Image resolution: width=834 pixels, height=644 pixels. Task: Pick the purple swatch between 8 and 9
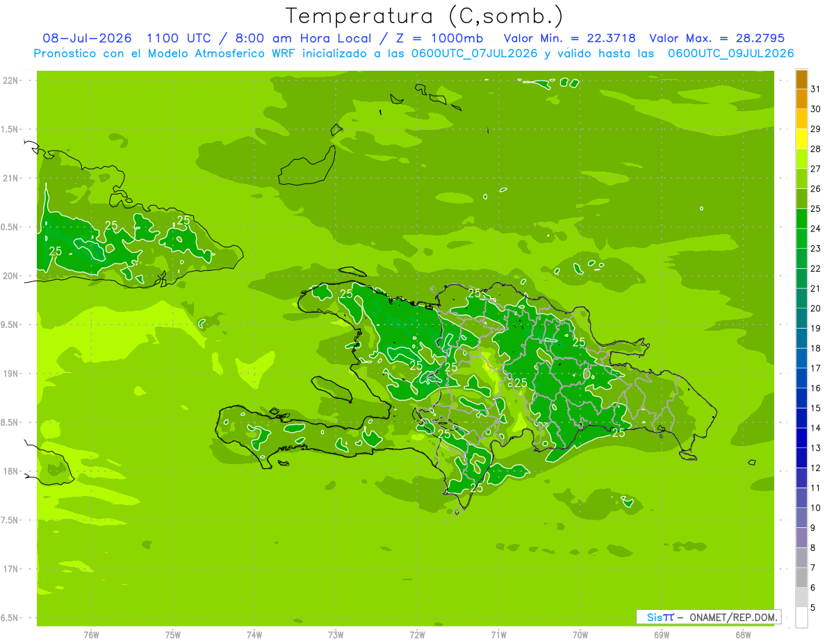(x=801, y=538)
